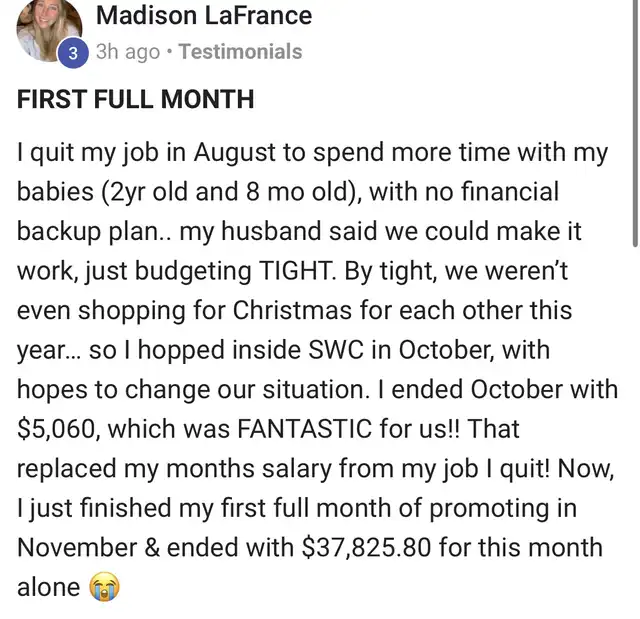This screenshot has height=619, width=640.
Task: Click the level 3 badge on avatar
Action: pos(73,53)
